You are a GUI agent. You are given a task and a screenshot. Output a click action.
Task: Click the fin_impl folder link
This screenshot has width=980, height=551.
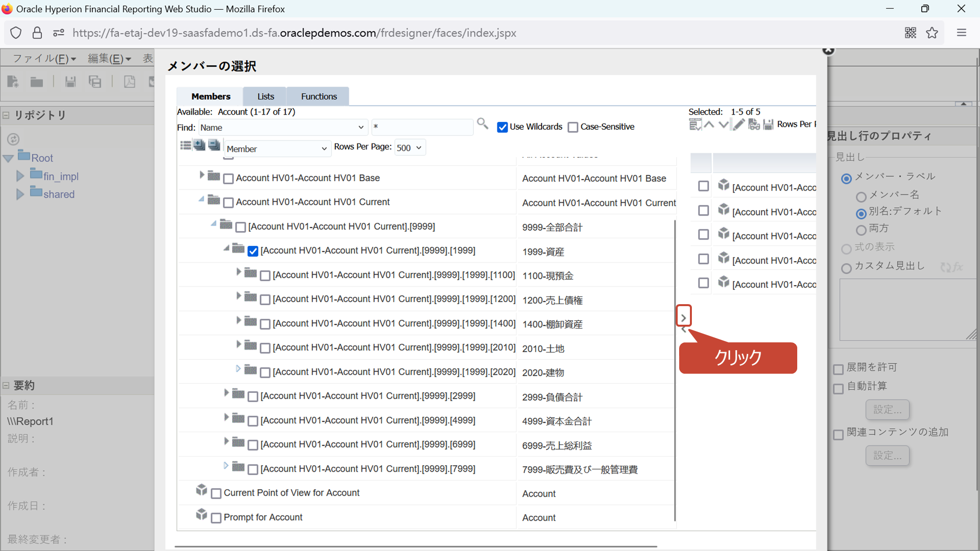61,176
